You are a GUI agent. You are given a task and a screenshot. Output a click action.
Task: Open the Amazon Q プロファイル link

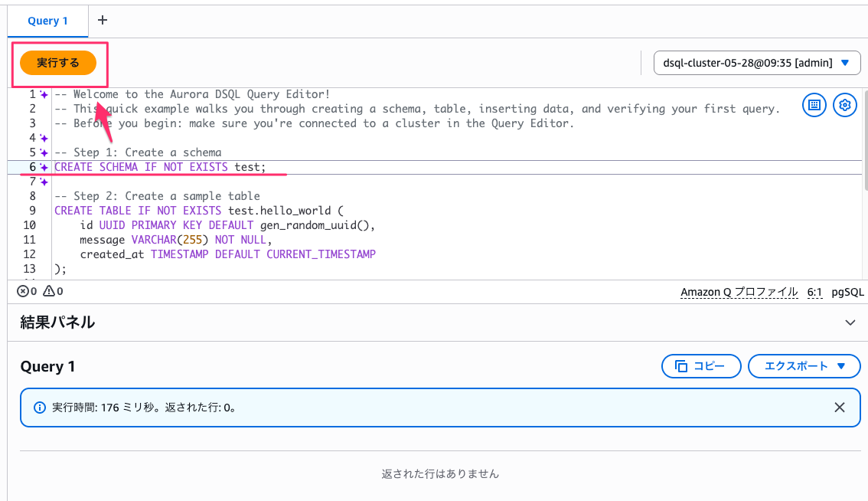[739, 291]
